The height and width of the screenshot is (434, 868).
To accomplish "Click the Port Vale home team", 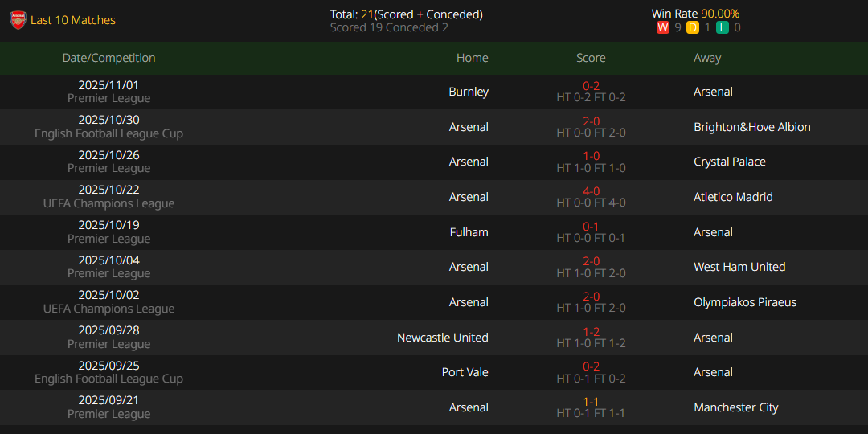I will pos(465,372).
